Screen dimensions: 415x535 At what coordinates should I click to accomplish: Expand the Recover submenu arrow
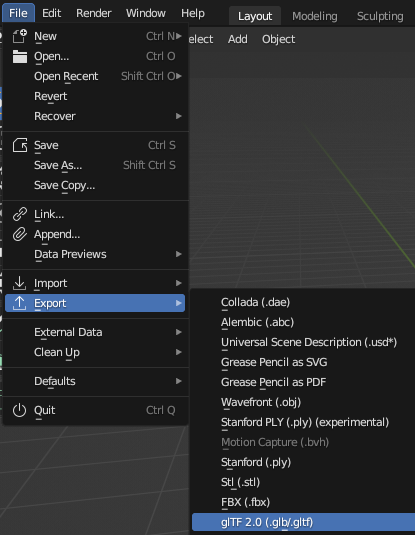point(178,116)
